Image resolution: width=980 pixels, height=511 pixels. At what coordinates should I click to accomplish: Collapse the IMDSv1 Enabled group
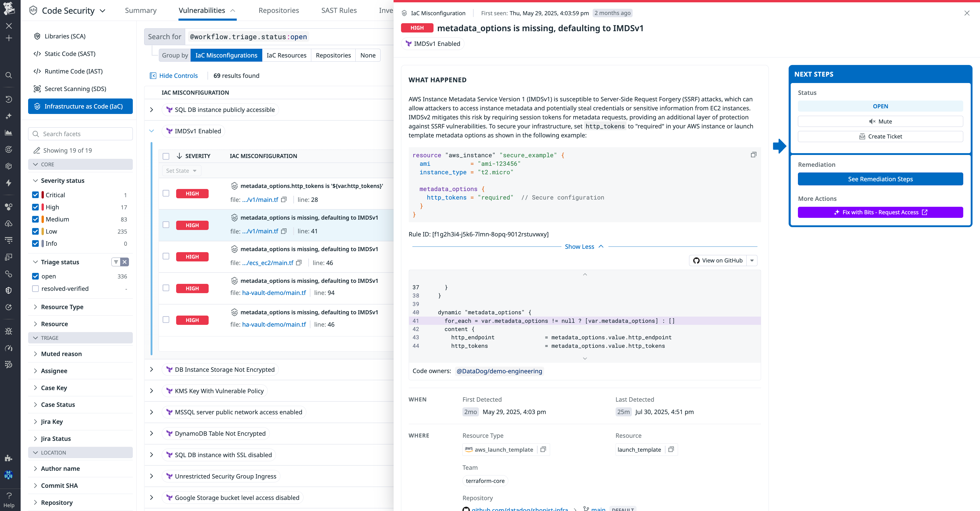(152, 131)
